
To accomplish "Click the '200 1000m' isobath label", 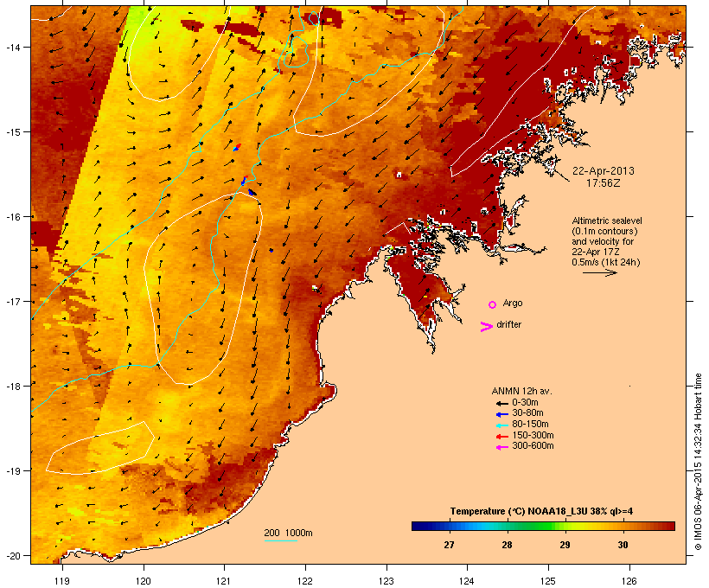I will [x=288, y=533].
